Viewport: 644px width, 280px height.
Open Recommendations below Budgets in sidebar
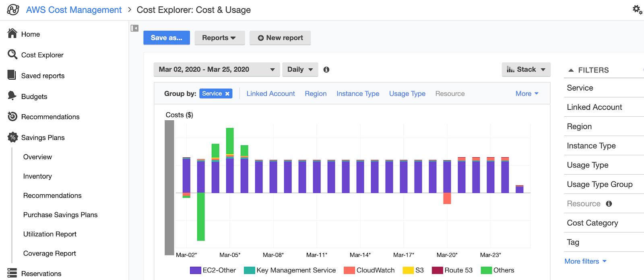pos(50,117)
